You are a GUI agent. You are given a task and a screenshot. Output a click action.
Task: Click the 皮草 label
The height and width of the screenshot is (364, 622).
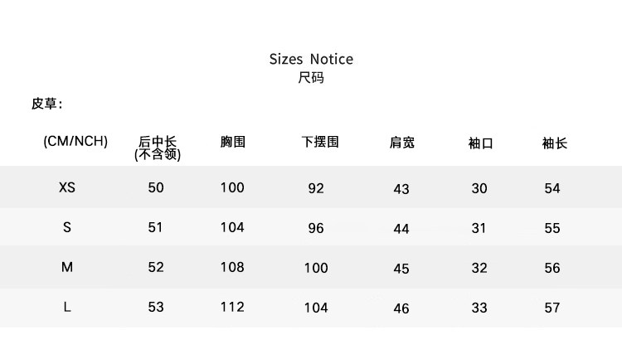click(46, 104)
